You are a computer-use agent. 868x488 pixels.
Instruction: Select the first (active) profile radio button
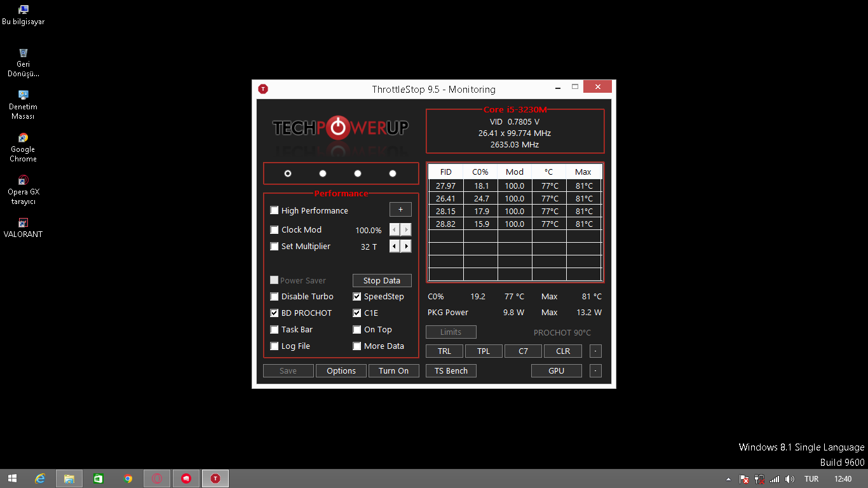pos(288,173)
